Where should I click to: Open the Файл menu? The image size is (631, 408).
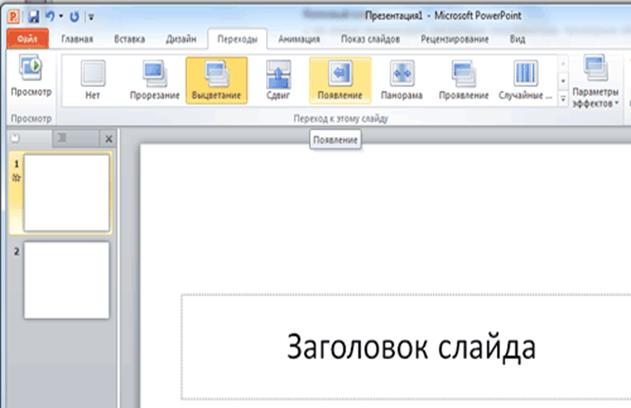coord(27,39)
